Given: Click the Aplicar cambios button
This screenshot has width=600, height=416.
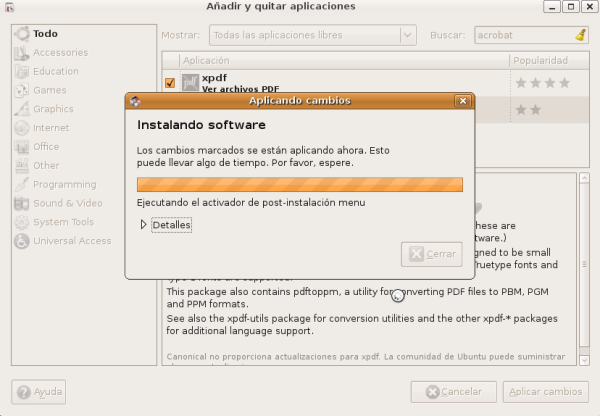Looking at the screenshot, I should coord(541,392).
